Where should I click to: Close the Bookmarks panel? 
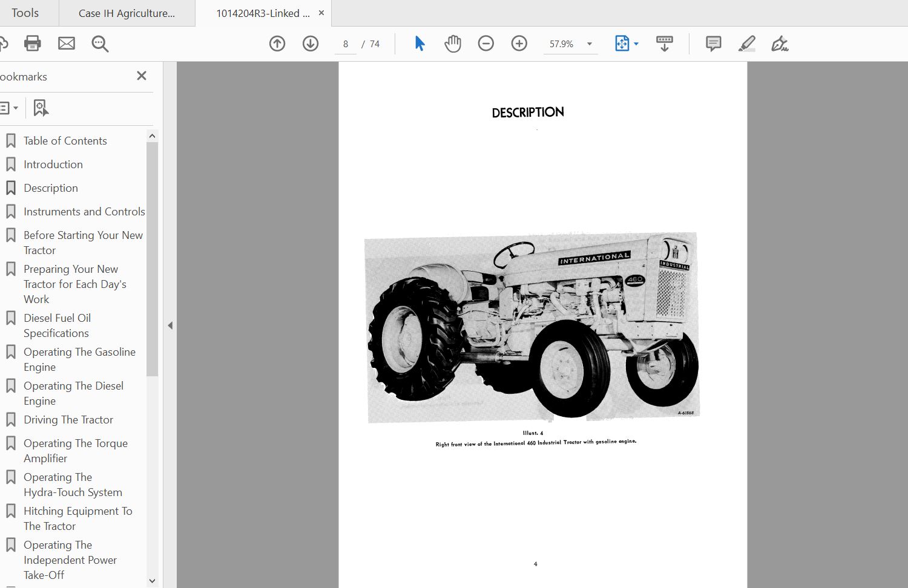(142, 76)
